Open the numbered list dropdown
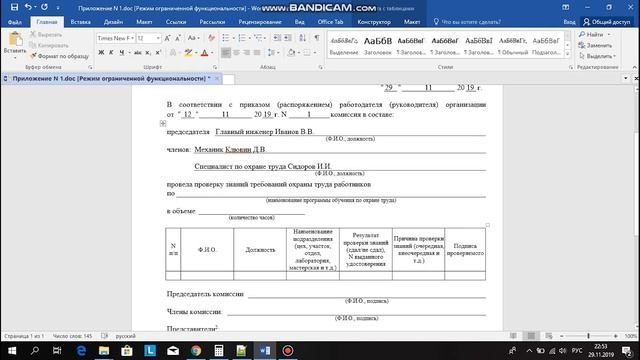640x360 pixels. tap(249, 38)
